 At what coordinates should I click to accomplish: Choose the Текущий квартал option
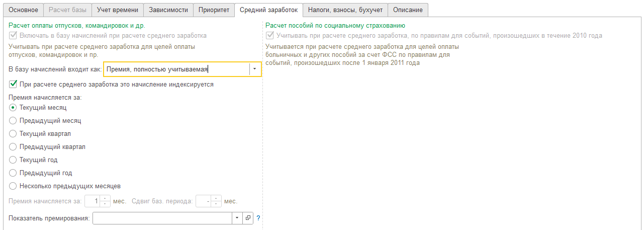[x=13, y=133]
